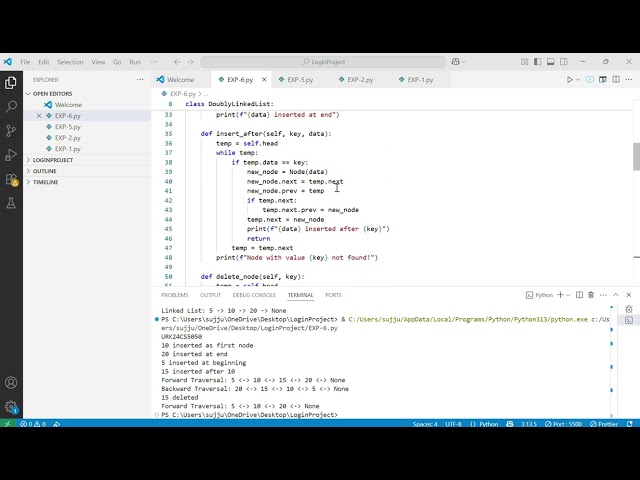Toggle secondary side bar layout icon
The image size is (640, 480).
pos(564,62)
